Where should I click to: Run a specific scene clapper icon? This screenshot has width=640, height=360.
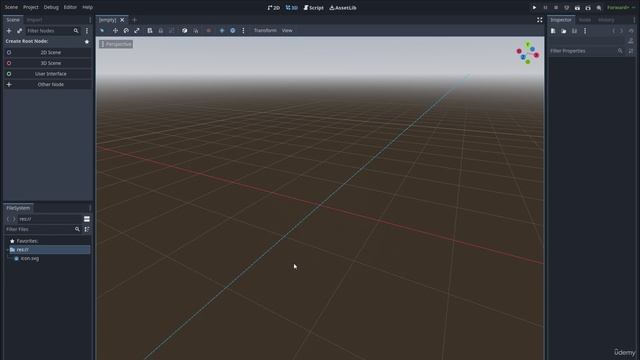(x=588, y=8)
